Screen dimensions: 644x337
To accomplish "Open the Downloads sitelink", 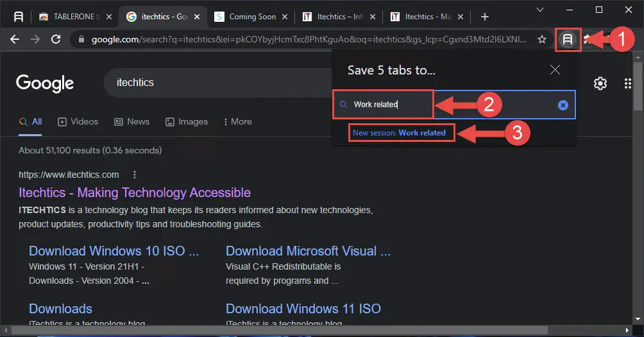I will point(60,309).
